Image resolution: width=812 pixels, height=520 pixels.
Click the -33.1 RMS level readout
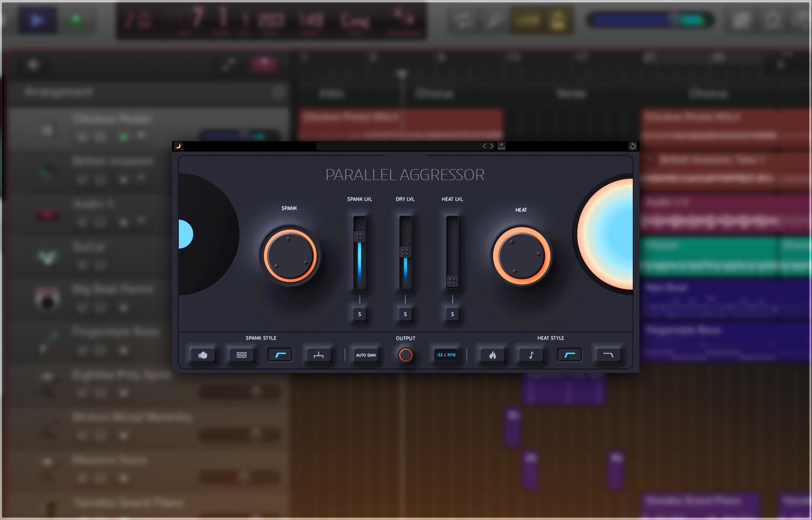tap(446, 355)
